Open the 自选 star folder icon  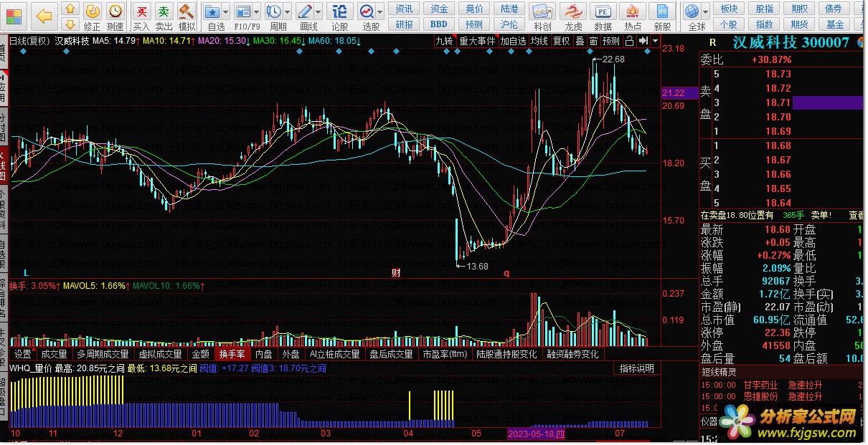212,11
